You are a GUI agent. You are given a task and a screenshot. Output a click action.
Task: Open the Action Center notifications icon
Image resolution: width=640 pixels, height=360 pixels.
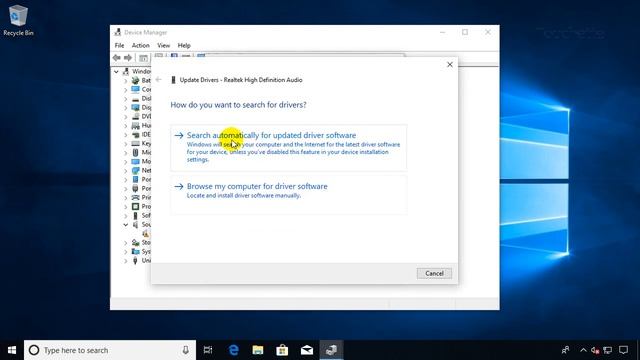point(623,350)
